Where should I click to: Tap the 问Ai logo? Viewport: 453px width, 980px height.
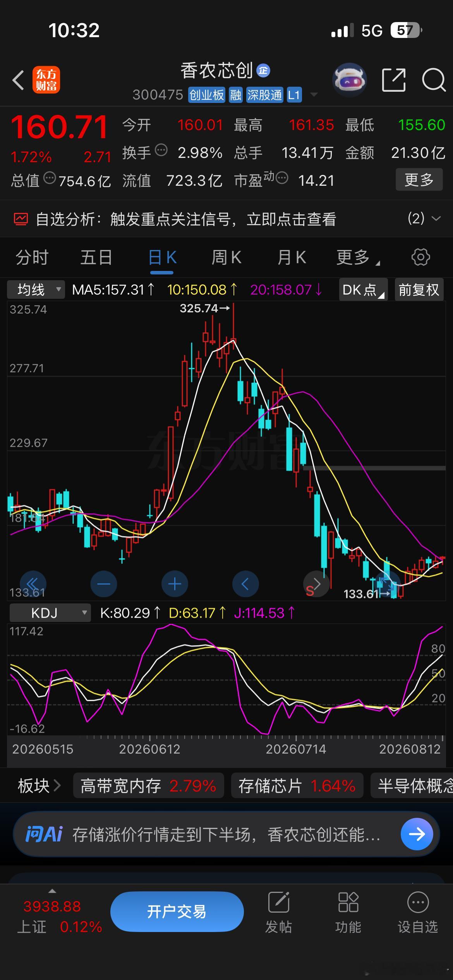coord(44,834)
